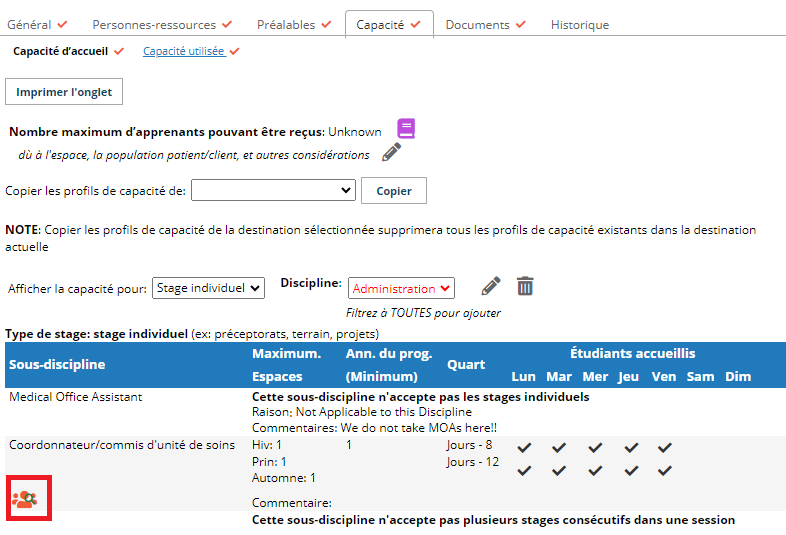This screenshot has height=535, width=786.
Task: Click the red people icon under Coordonnateur
Action: tap(25, 498)
